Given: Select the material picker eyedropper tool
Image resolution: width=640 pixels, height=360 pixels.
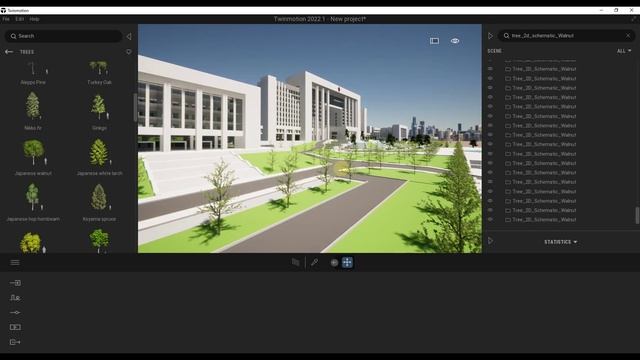Looking at the screenshot, I should (314, 262).
